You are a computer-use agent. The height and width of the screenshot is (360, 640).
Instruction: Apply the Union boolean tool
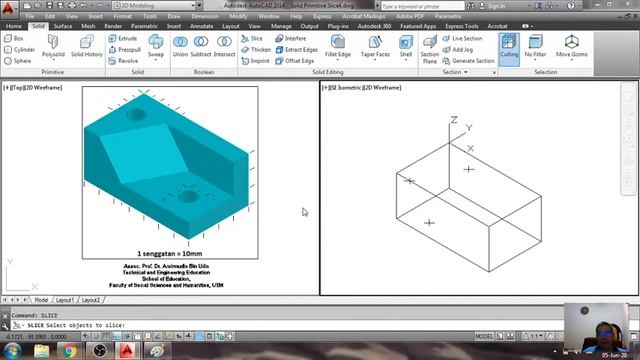click(180, 46)
